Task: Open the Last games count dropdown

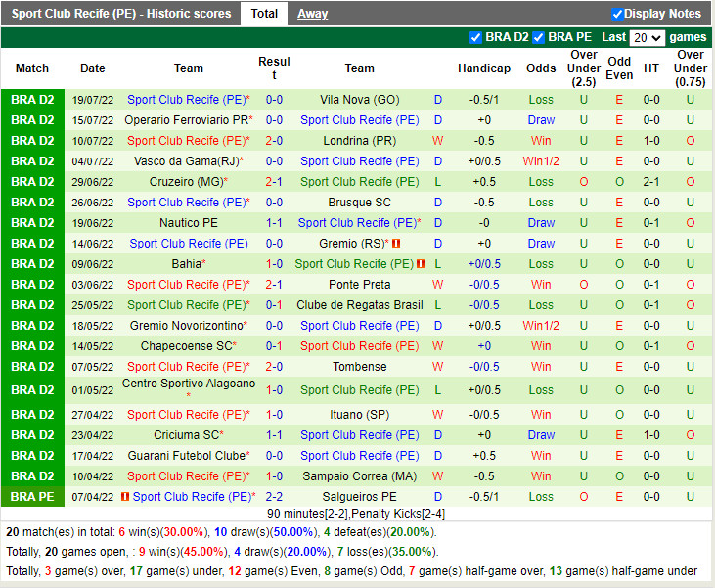Action: point(646,37)
